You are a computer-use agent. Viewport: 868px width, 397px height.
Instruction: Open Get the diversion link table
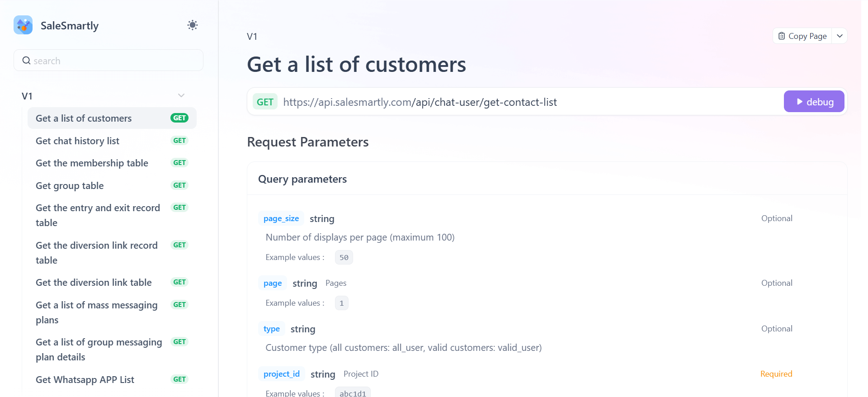94,283
